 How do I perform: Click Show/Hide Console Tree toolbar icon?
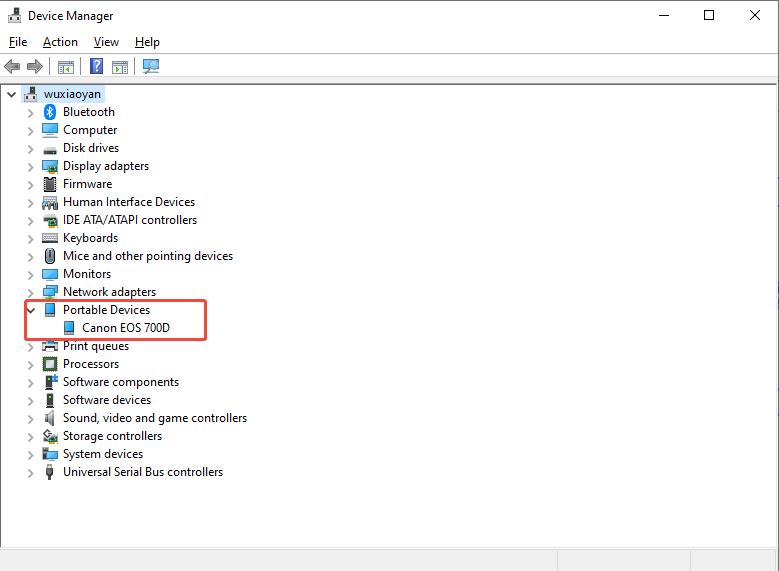(x=65, y=67)
